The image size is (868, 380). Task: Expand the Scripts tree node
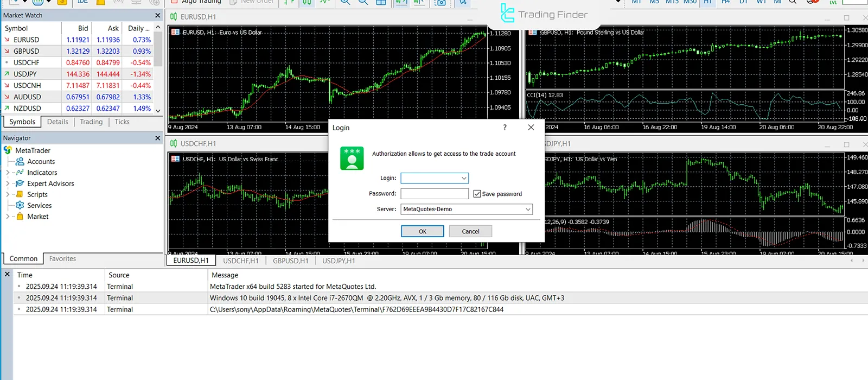click(8, 194)
